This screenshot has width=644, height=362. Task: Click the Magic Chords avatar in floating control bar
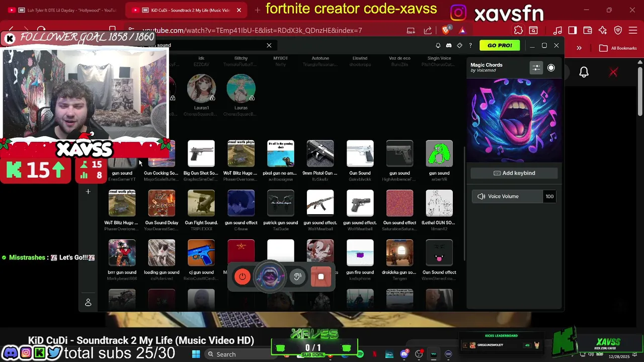point(270,277)
